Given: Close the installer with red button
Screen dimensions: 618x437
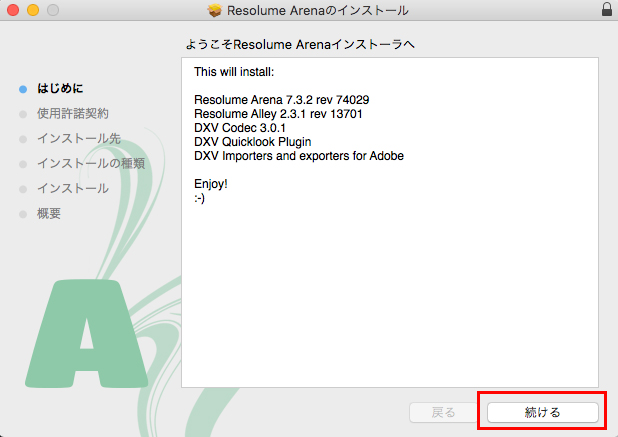Looking at the screenshot, I should coord(13,10).
